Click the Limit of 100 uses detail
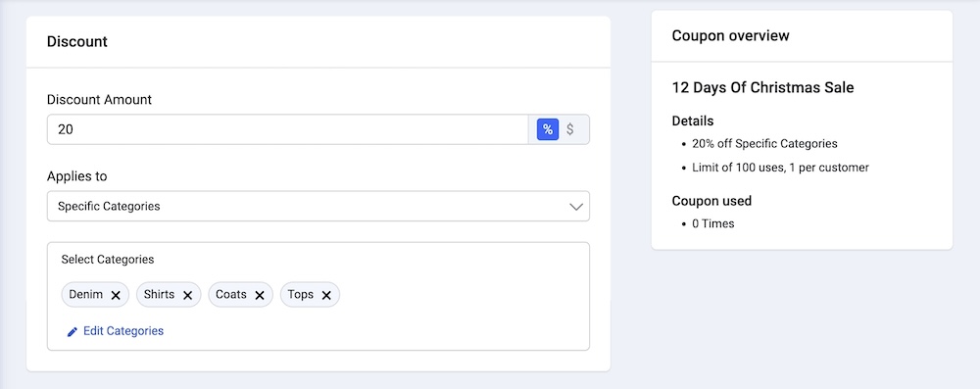Screen dimensions: 980x389 pos(780,168)
